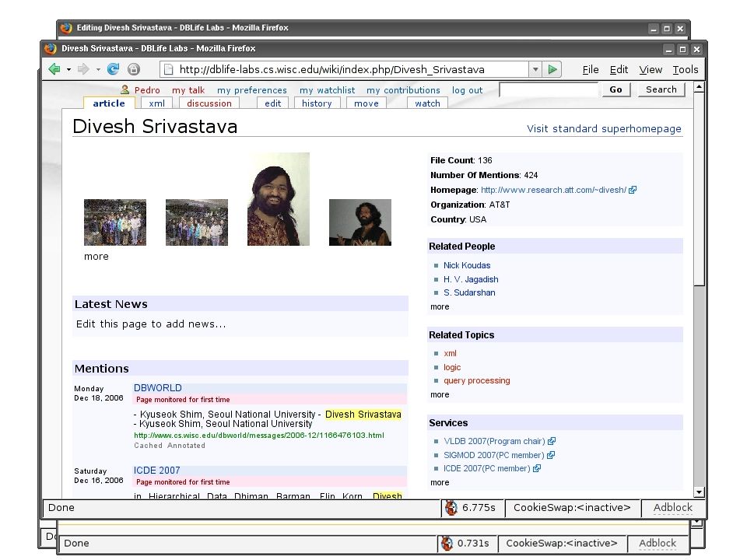Open S. Sudarshan link
This screenshot has width=747, height=560.
(469, 292)
